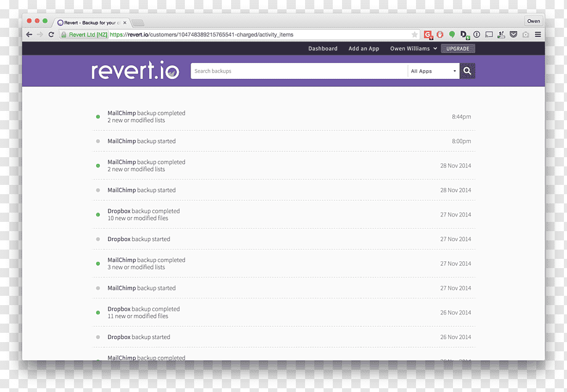
Task: Click '11 new or modified files' text
Action: coord(138,316)
